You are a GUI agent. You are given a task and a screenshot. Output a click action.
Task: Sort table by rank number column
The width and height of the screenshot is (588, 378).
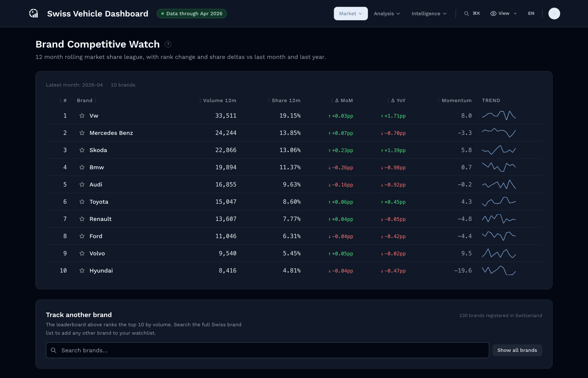click(63, 100)
